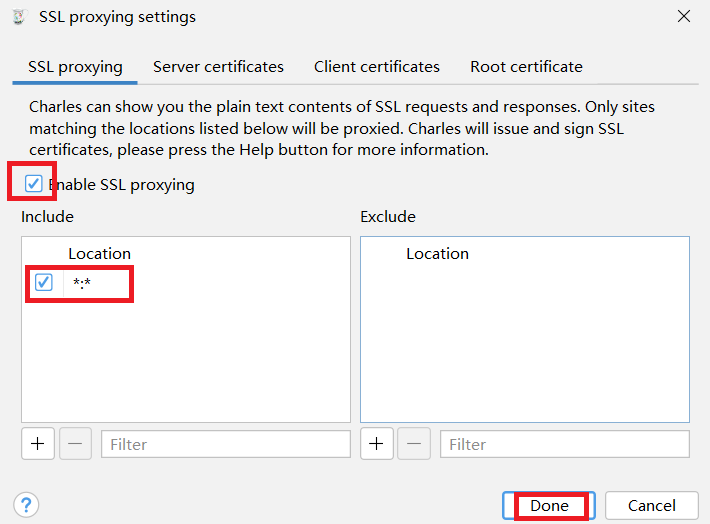Toggle the Enable SSL proxying checkbox
The height and width of the screenshot is (524, 710).
(x=34, y=184)
